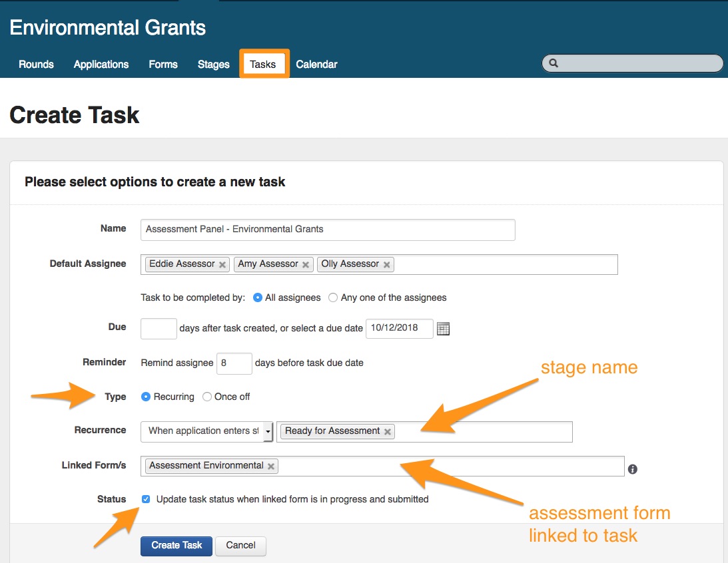Click the Create Task button

point(177,546)
